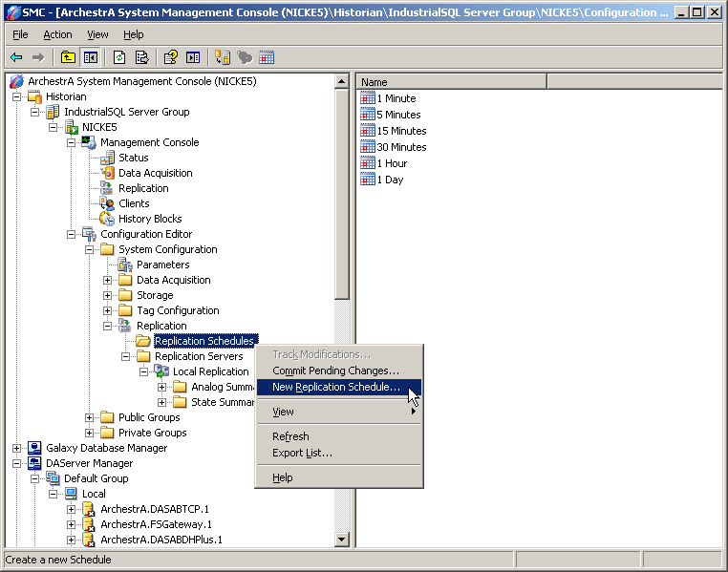Choose Refresh from the context menu
The height and width of the screenshot is (572, 728).
tap(339, 436)
